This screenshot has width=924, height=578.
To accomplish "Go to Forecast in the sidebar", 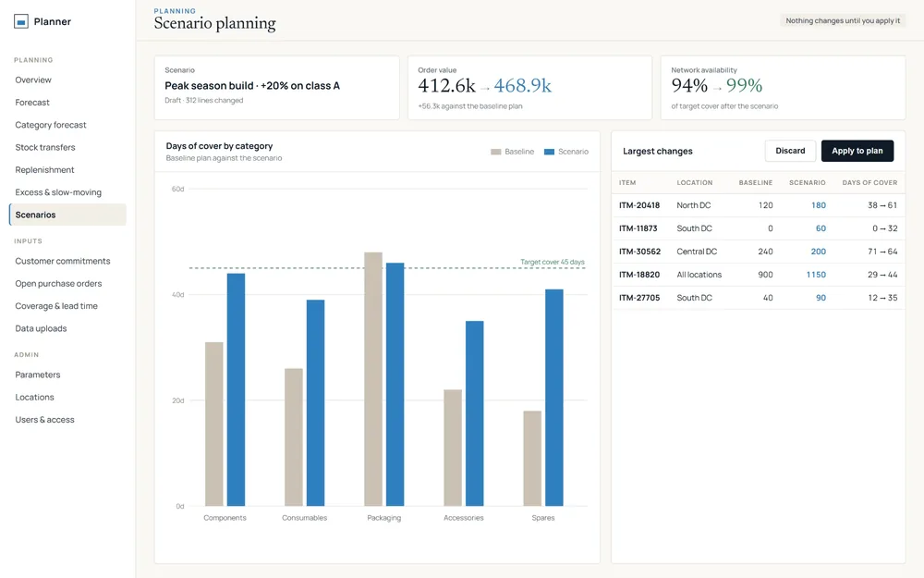I will 32,103.
